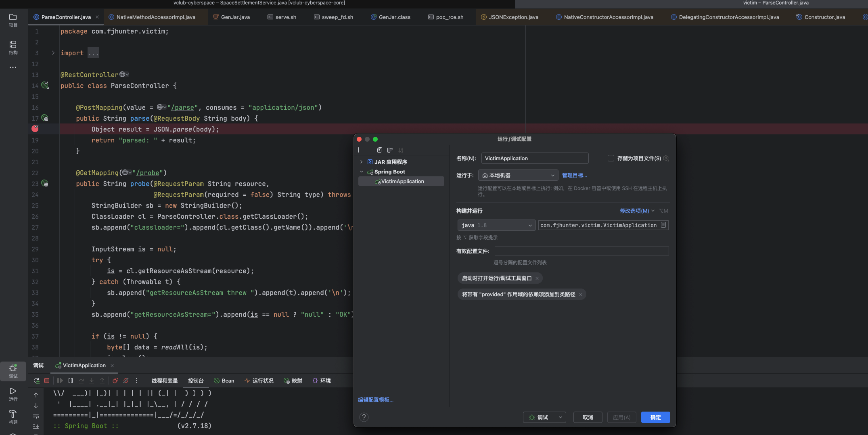Screen dimensions: 868x435
Task: Toggle soft-wrap in console gutter
Action: pos(36,416)
